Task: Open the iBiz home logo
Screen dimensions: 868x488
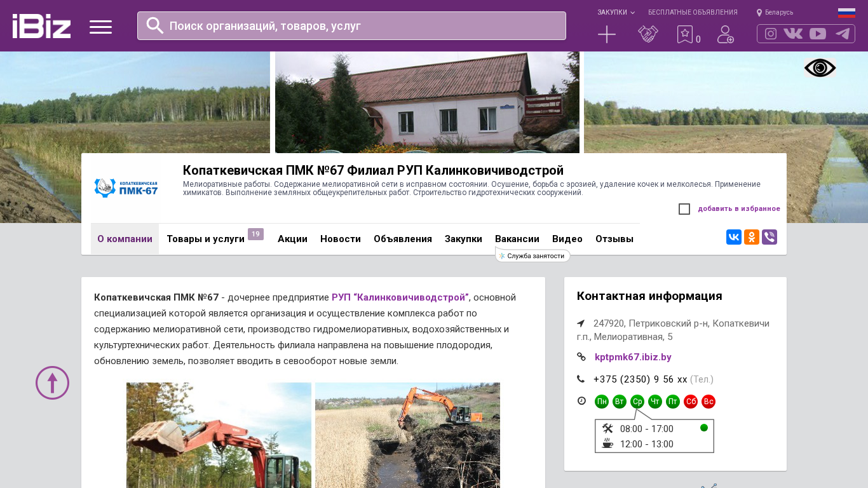Action: coord(41,26)
